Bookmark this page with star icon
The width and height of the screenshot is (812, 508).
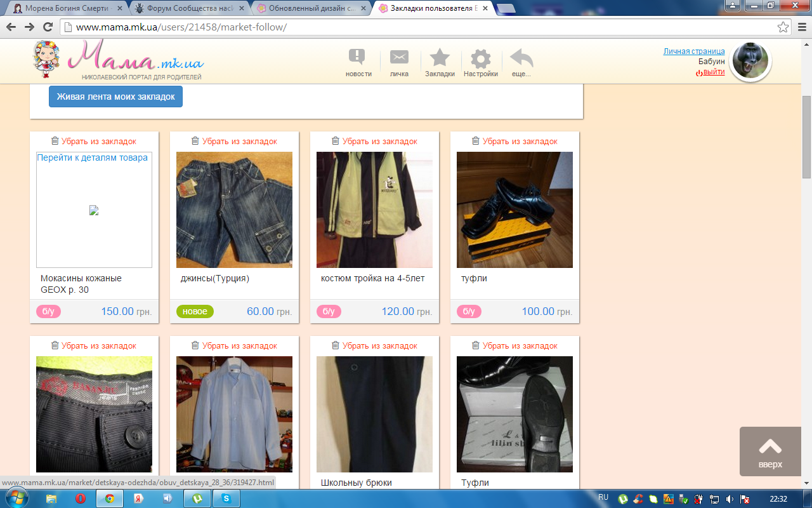coord(783,27)
